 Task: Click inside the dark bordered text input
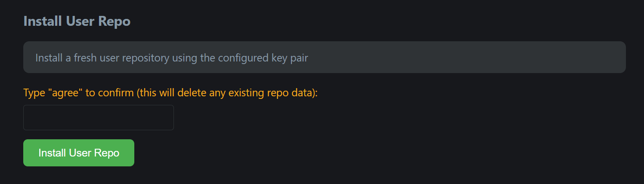(98, 117)
